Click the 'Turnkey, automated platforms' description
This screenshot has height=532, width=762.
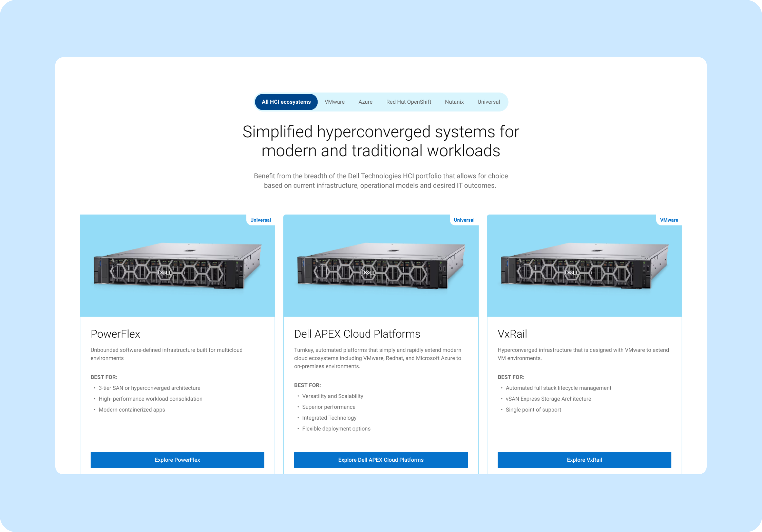click(x=378, y=358)
